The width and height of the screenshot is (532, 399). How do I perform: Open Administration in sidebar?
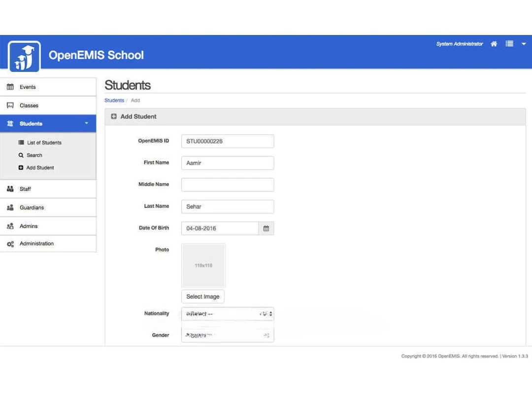(x=48, y=244)
